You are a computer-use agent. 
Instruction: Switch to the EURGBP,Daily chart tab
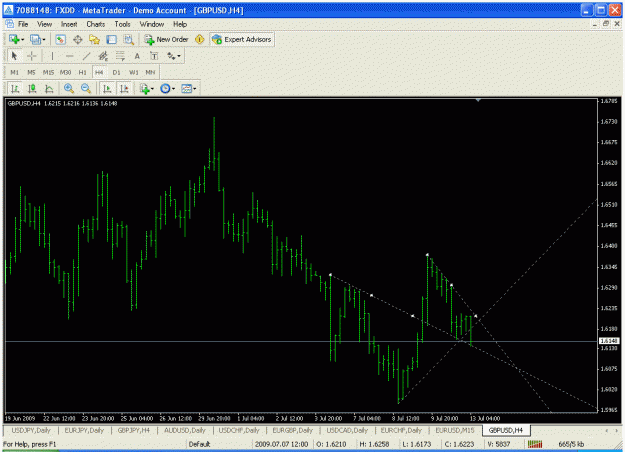click(293, 430)
